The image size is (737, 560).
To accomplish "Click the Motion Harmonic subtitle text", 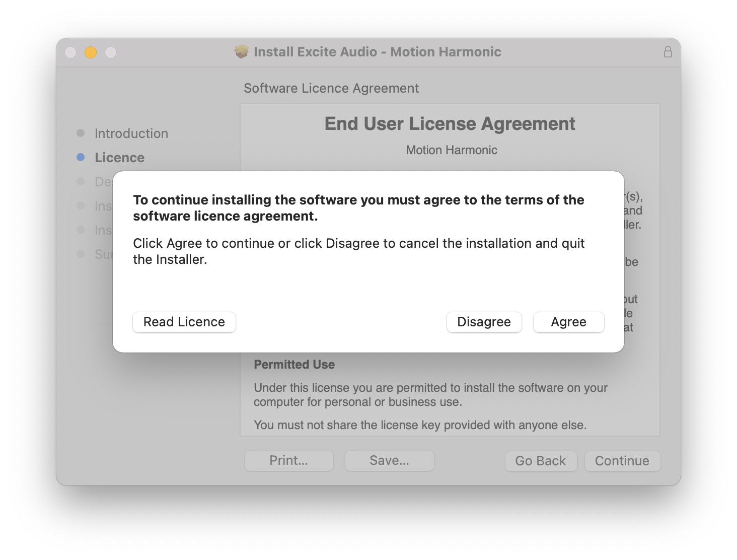I will 452,150.
